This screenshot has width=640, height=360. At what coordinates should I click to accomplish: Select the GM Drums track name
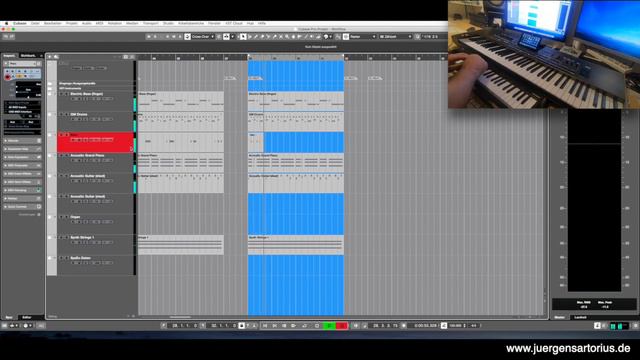pos(79,114)
